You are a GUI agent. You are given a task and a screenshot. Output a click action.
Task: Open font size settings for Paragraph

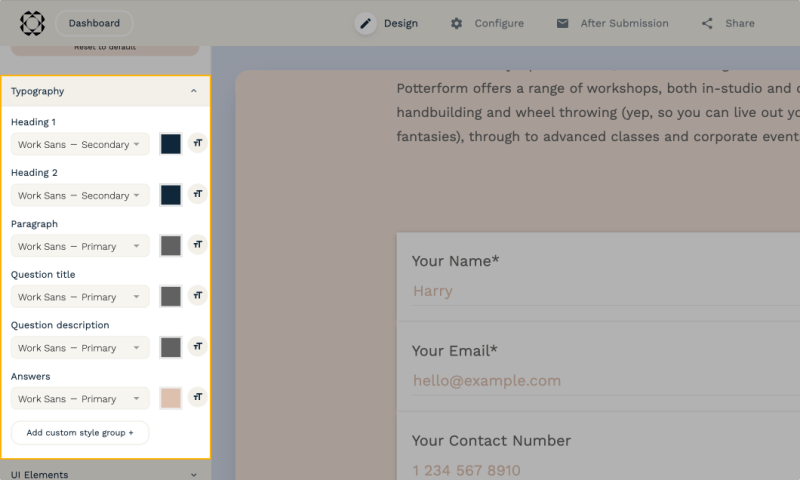point(197,245)
